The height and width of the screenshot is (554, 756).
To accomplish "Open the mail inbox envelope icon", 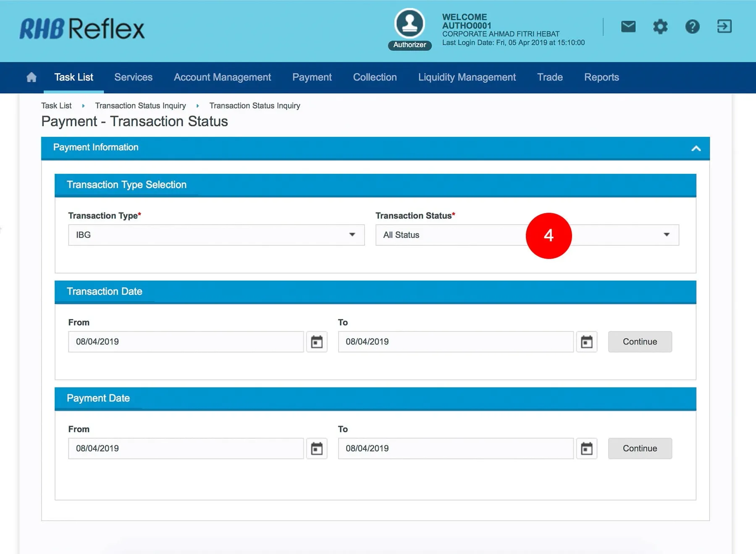I will tap(628, 27).
